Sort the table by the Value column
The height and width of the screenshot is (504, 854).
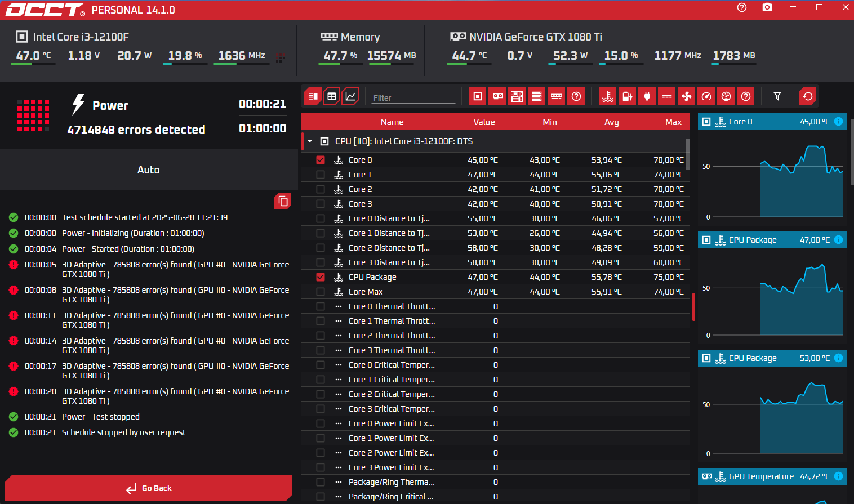tap(484, 122)
